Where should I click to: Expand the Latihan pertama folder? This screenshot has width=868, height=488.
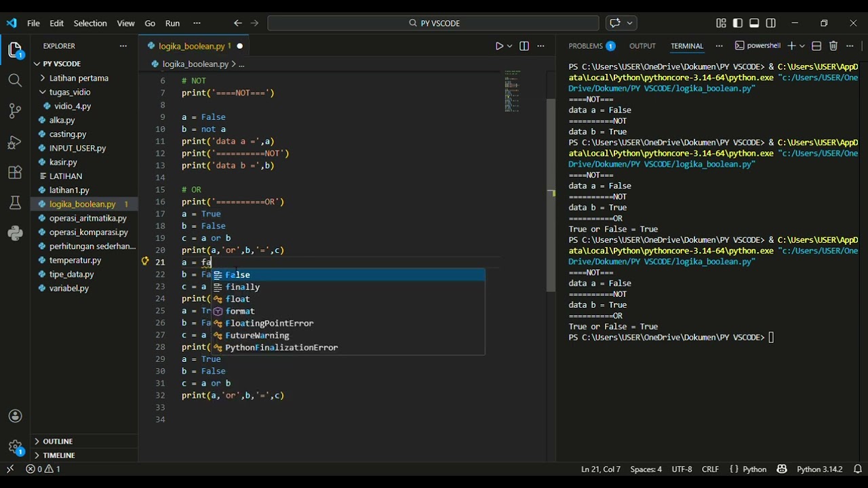click(78, 78)
